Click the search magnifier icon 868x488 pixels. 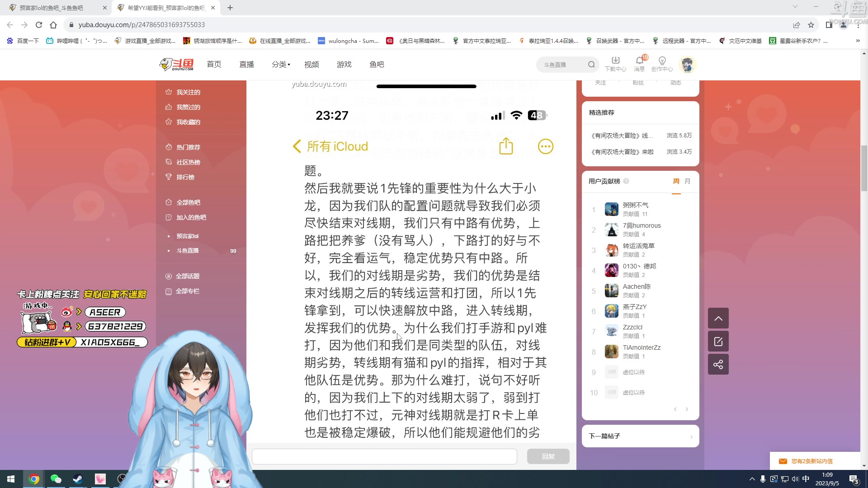[591, 65]
